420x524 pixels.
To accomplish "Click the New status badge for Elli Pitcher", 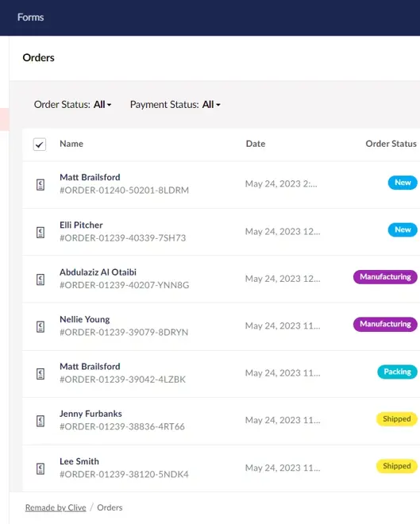I will (403, 230).
